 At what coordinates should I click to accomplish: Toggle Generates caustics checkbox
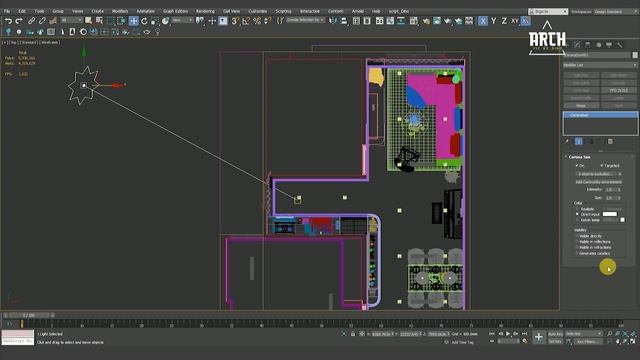click(577, 253)
